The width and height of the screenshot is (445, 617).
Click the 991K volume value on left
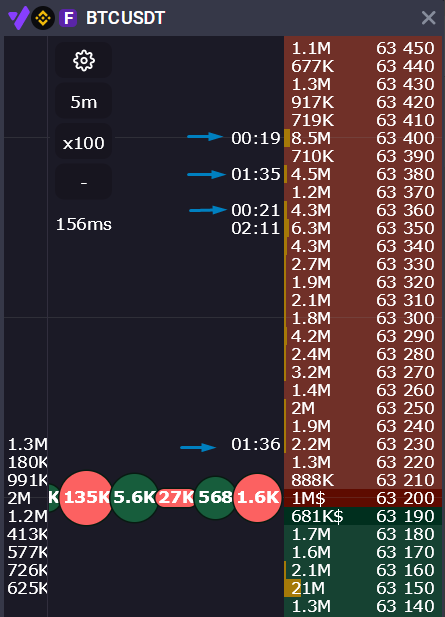[x=28, y=480]
